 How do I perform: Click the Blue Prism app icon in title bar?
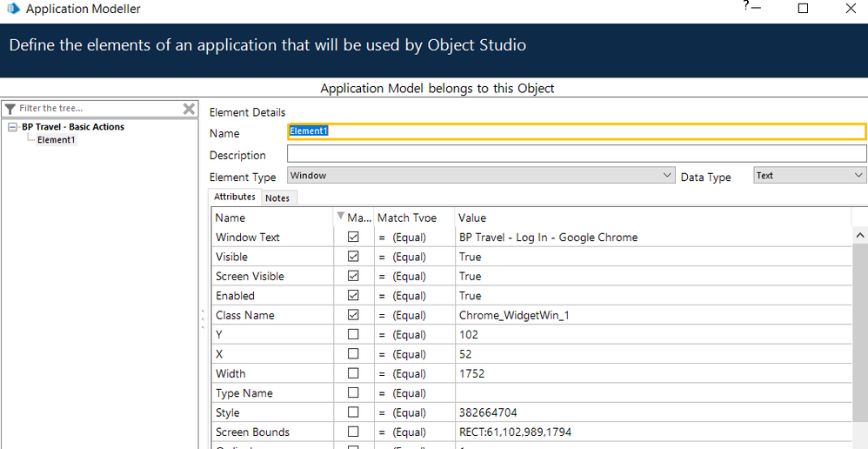coord(13,10)
